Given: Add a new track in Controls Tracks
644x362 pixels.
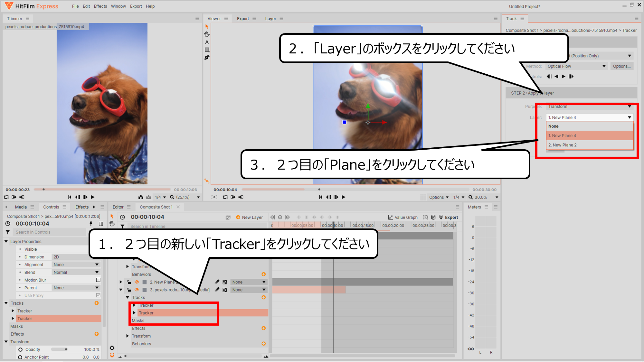Looking at the screenshot, I should click(x=97, y=303).
